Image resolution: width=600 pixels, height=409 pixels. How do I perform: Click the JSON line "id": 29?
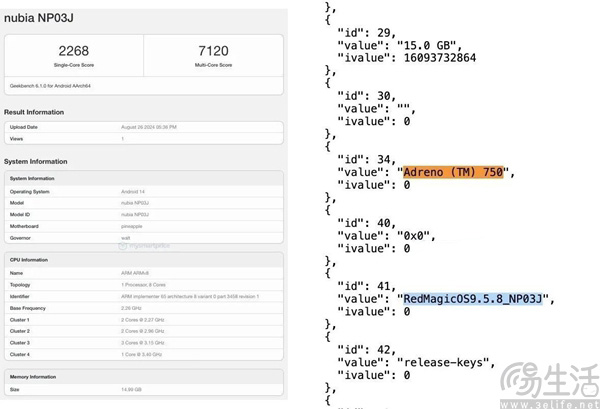pyautogui.click(x=367, y=33)
